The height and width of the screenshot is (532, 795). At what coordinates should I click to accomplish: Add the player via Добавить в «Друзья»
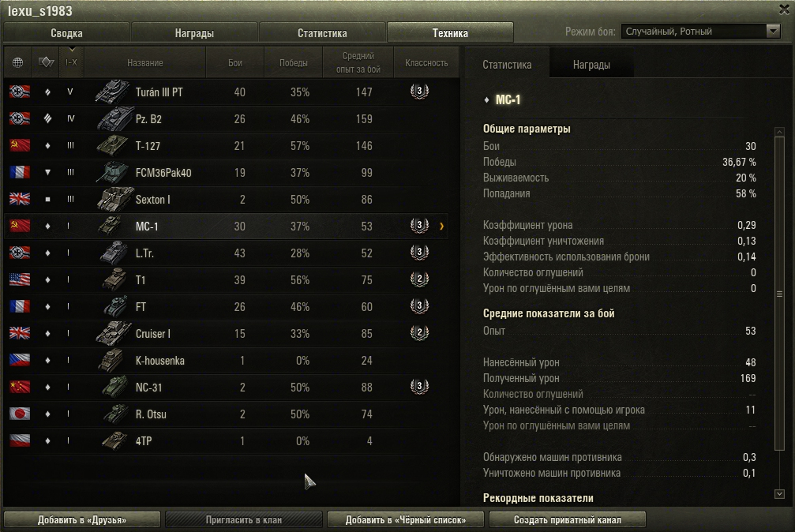(82, 520)
